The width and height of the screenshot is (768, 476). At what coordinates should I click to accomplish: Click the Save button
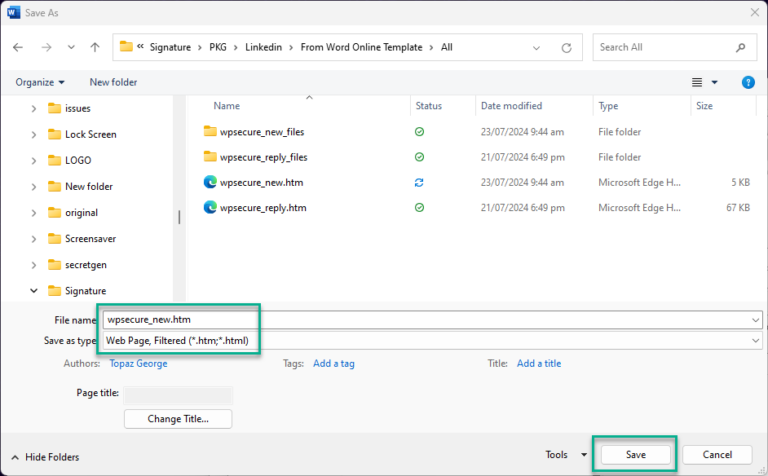click(x=635, y=455)
